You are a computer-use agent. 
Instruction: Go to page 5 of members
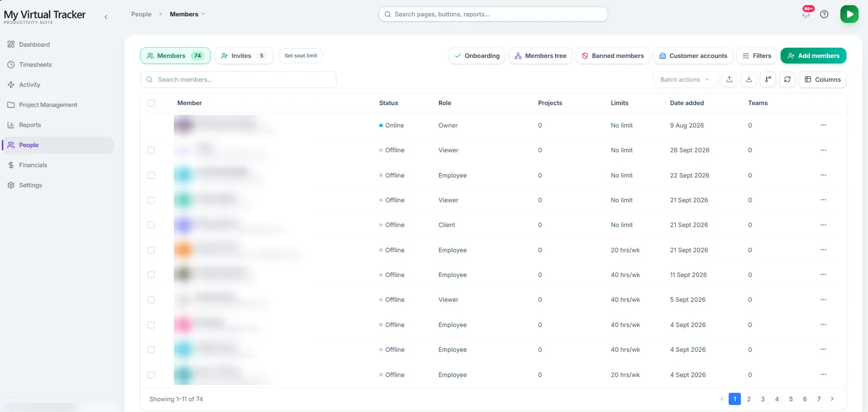pos(791,399)
